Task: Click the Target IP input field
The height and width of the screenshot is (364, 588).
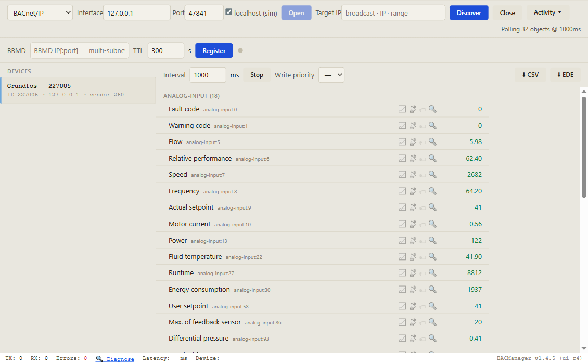Action: pyautogui.click(x=393, y=13)
